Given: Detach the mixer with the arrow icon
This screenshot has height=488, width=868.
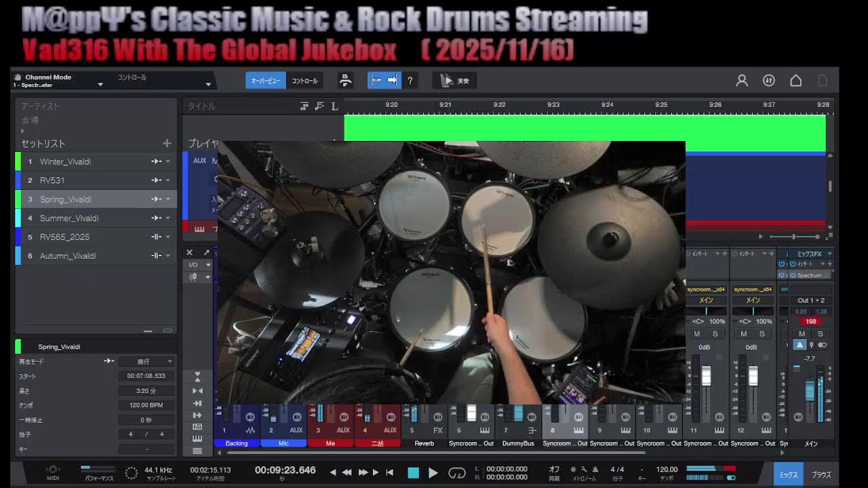Looking at the screenshot, I should pos(206,253).
